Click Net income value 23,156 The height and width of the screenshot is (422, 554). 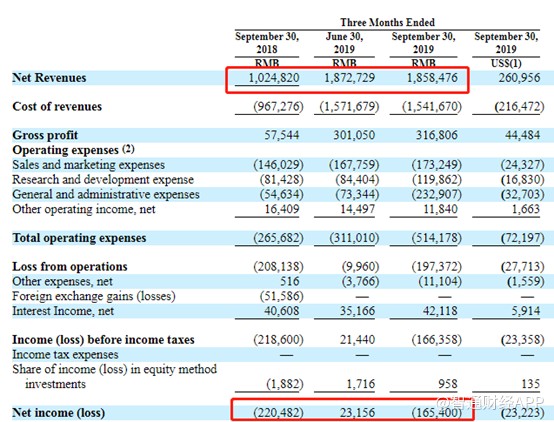pyautogui.click(x=357, y=413)
